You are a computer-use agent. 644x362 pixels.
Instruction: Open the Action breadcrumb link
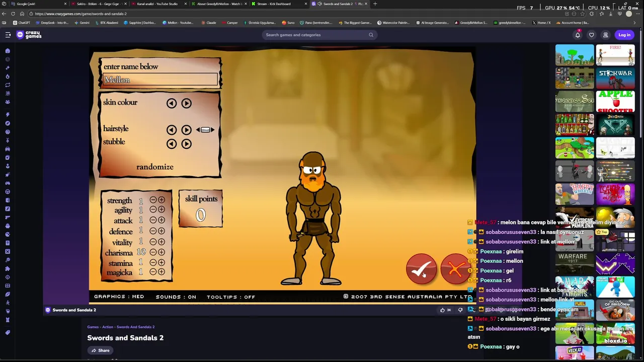(x=108, y=327)
